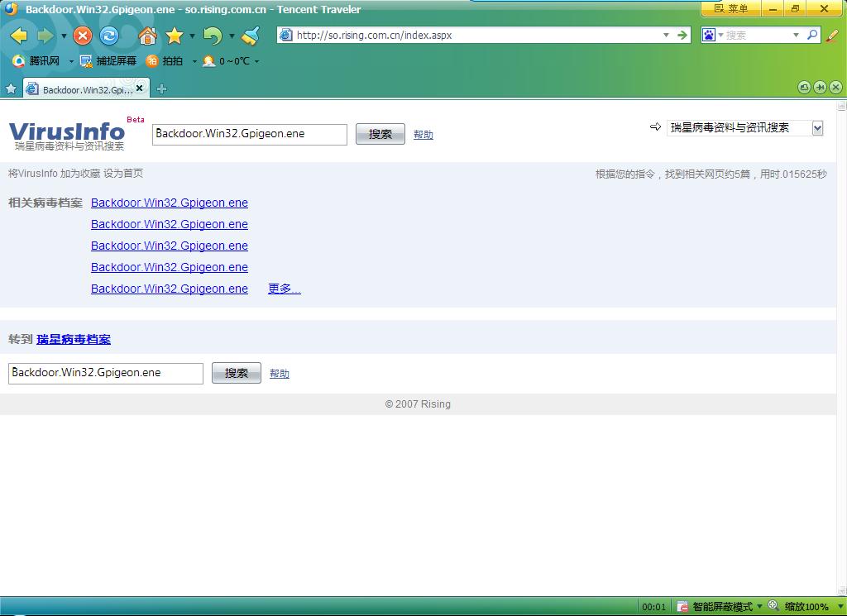
Task: Open the undo-close dropdown arrow
Action: point(232,36)
